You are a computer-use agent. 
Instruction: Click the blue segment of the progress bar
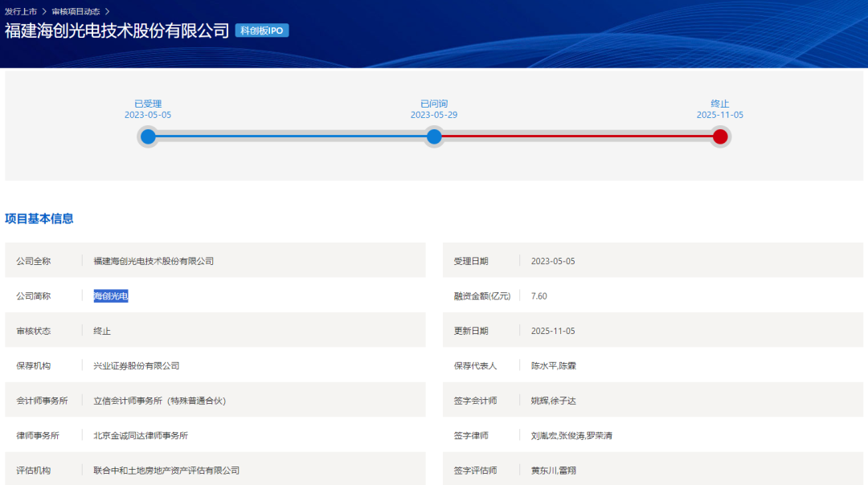tap(291, 137)
